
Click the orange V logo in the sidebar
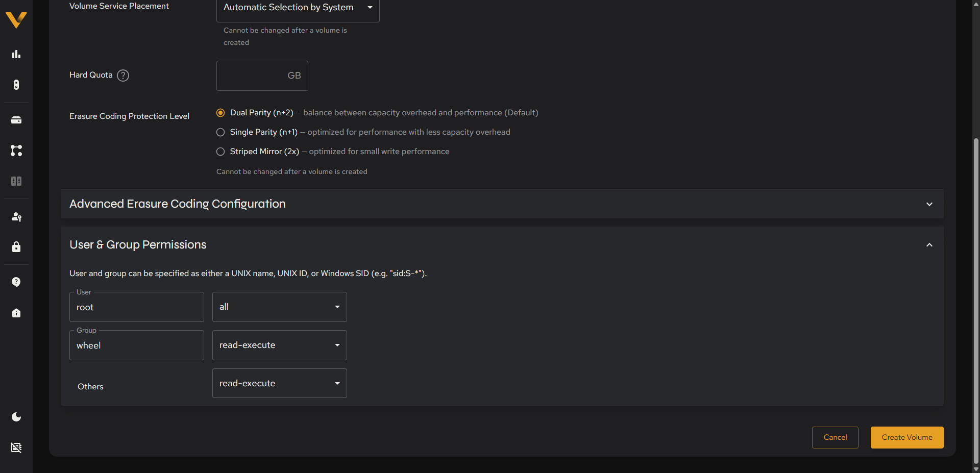tap(16, 20)
